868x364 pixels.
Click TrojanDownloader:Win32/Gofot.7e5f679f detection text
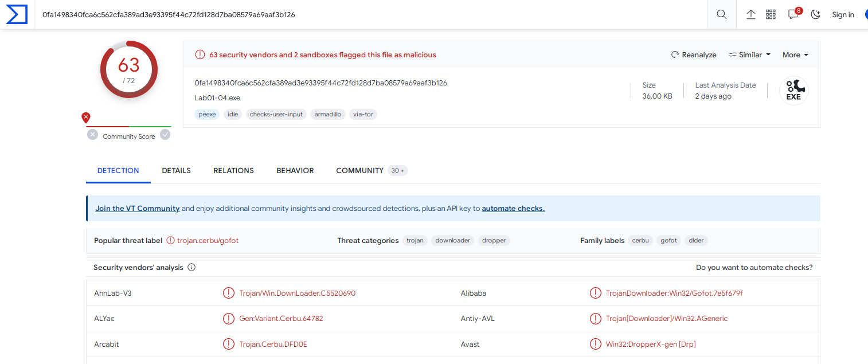(674, 293)
